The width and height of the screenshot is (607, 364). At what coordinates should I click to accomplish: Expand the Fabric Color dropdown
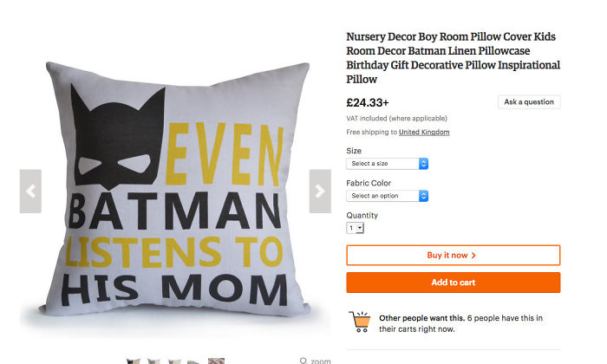[x=387, y=196]
